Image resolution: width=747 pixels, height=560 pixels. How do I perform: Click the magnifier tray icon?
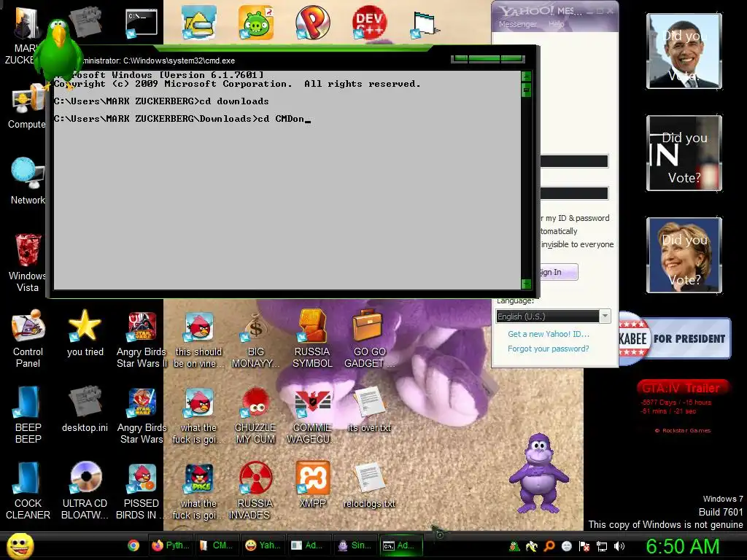coord(549,547)
